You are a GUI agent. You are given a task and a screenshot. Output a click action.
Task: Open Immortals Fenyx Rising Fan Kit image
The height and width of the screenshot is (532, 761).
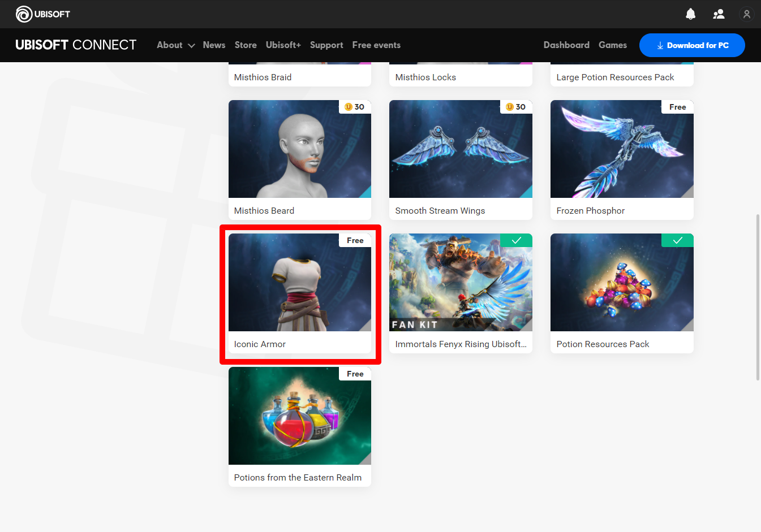pyautogui.click(x=461, y=283)
